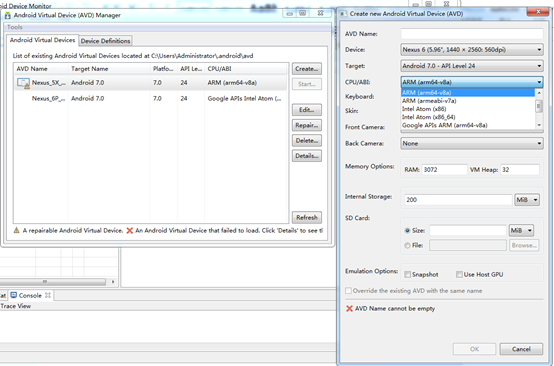Image resolution: width=554 pixels, height=366 pixels.
Task: Click the Platform column header
Action: click(164, 69)
